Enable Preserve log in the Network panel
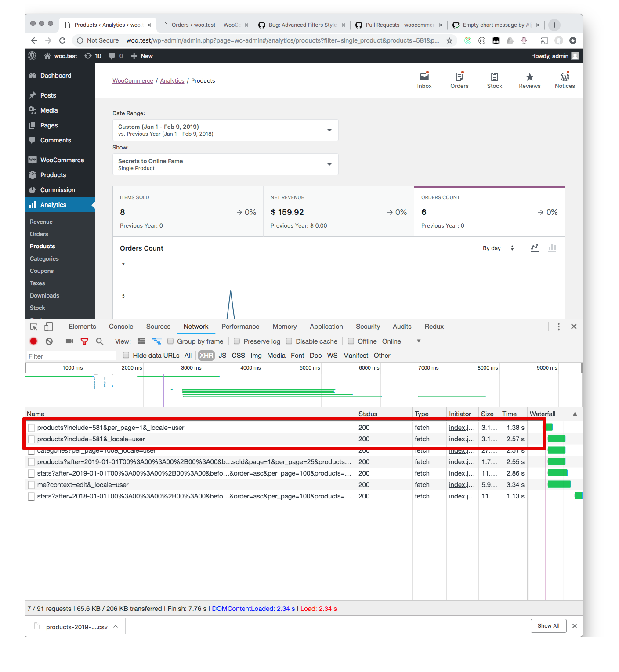This screenshot has height=672, width=619. [x=237, y=341]
